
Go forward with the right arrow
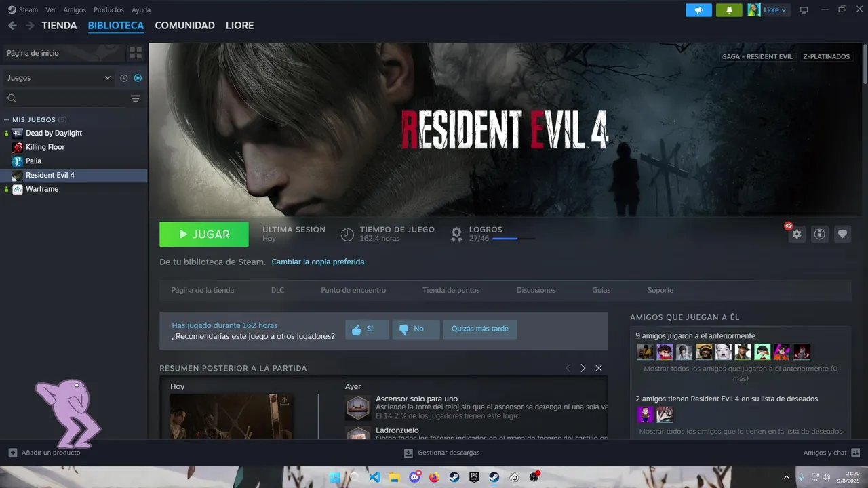click(x=30, y=26)
